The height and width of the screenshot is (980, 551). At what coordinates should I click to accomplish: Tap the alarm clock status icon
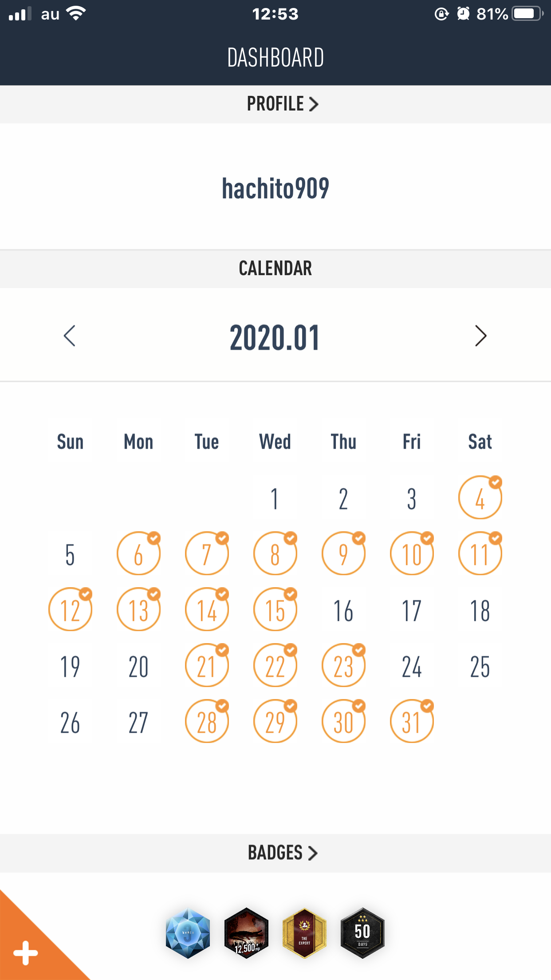coord(463,14)
